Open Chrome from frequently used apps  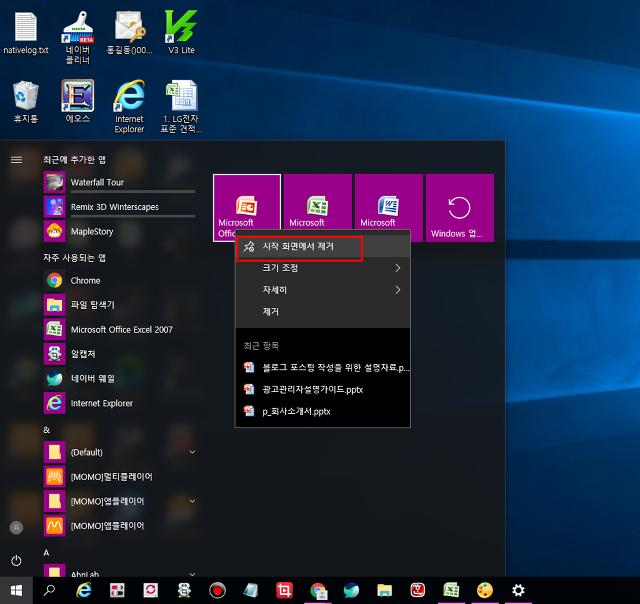click(120, 280)
